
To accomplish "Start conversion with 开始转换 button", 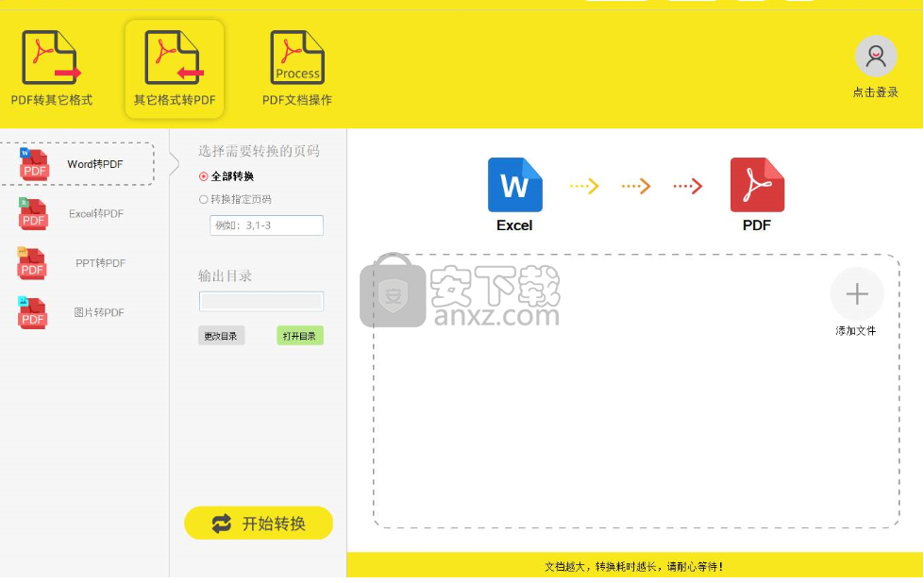I will 259,523.
